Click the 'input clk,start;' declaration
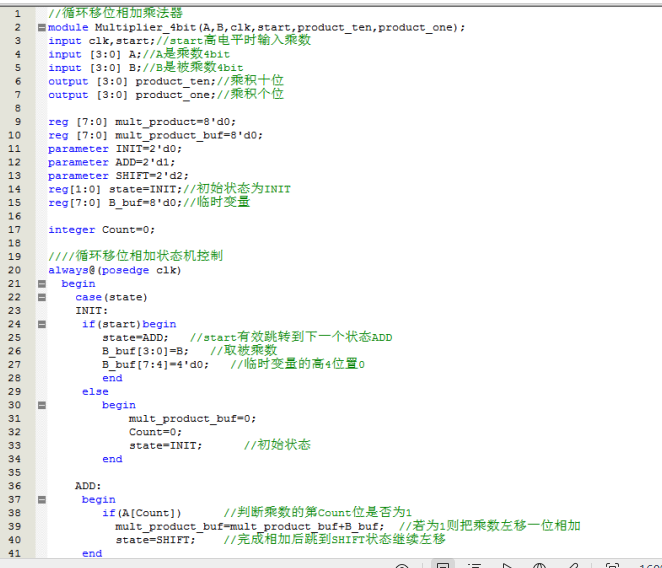Screen dimensions: 662x568 102,41
